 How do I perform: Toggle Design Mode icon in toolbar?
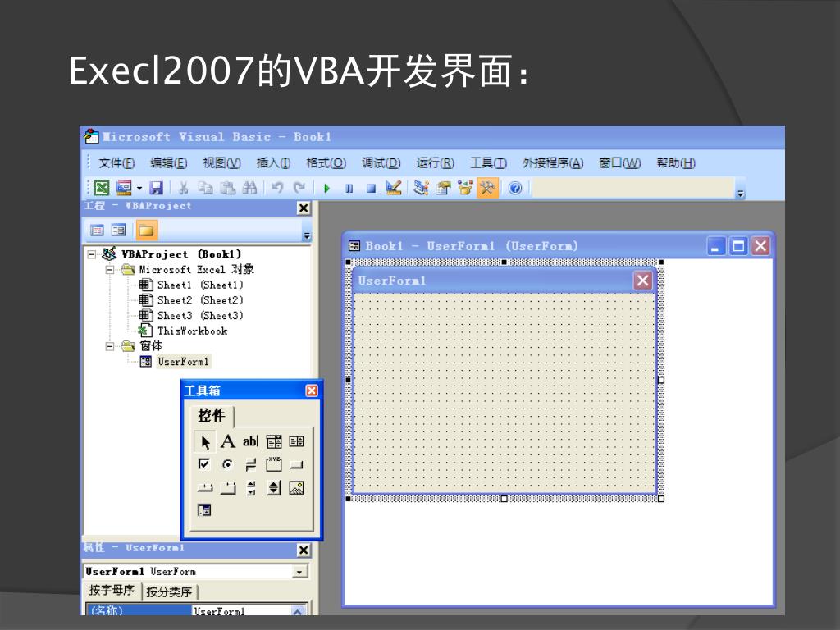coord(394,188)
